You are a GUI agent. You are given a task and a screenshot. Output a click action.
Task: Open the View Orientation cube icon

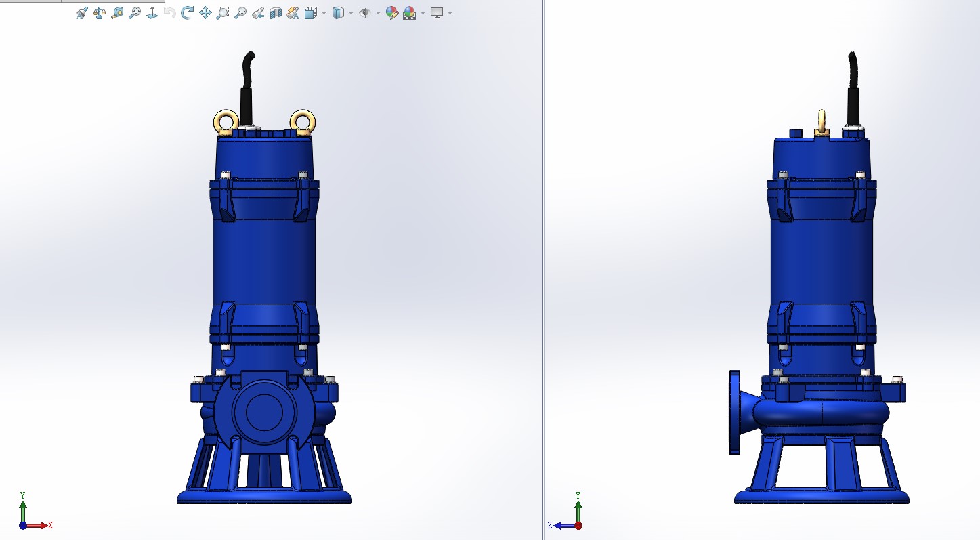pyautogui.click(x=310, y=13)
